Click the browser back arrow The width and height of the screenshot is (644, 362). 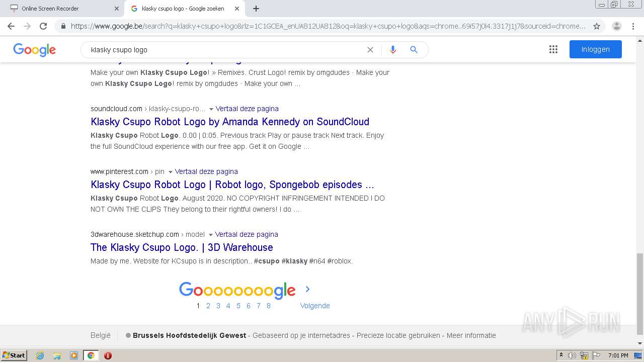(11, 26)
